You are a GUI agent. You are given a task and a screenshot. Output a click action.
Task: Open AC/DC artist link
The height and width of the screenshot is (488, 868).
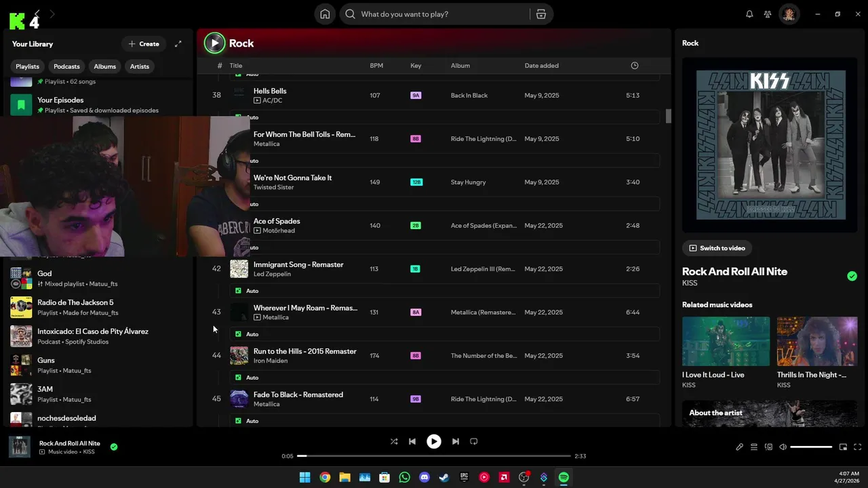point(273,100)
